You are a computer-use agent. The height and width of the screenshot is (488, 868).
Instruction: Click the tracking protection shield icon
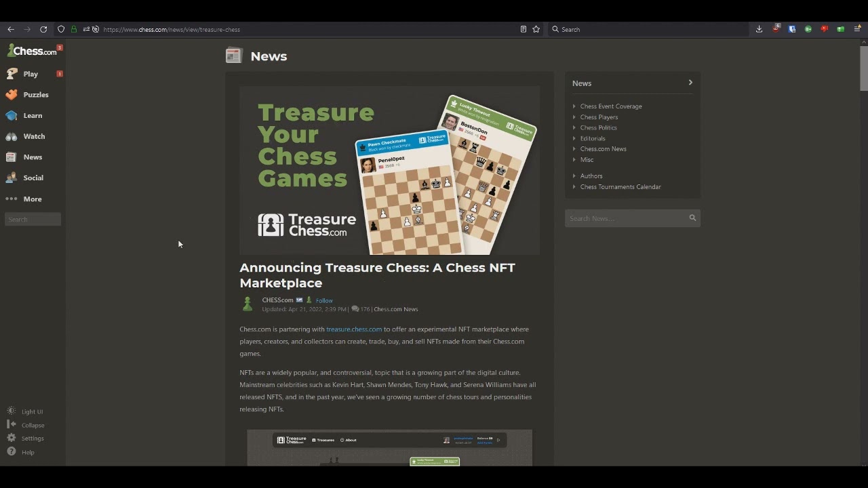61,29
